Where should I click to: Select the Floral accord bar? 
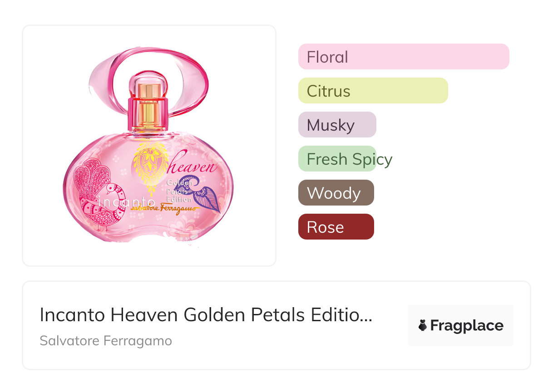404,57
